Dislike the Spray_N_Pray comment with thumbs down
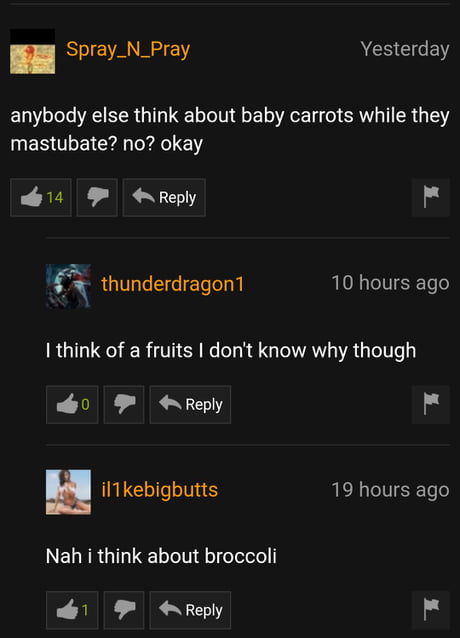The height and width of the screenshot is (638, 460). pos(97,198)
